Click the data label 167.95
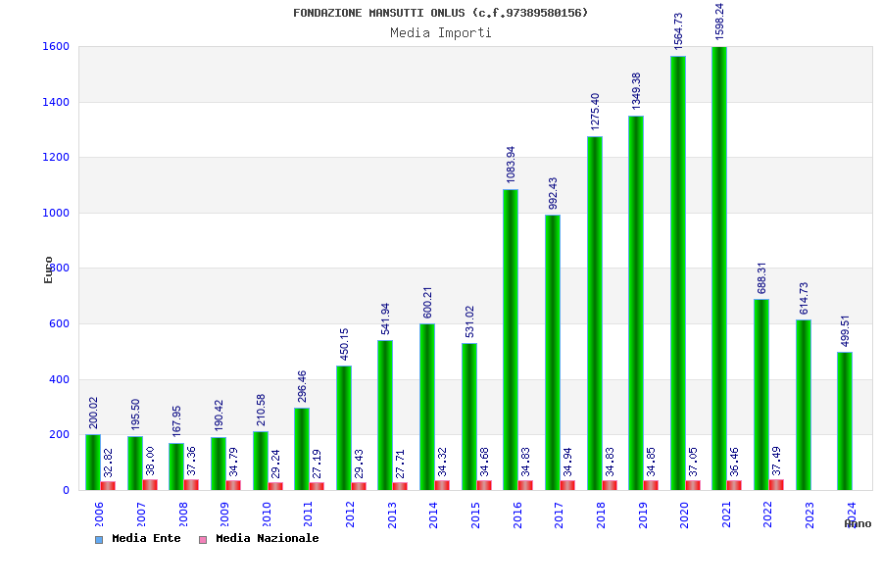This screenshot has height=588, width=882. pos(176,421)
